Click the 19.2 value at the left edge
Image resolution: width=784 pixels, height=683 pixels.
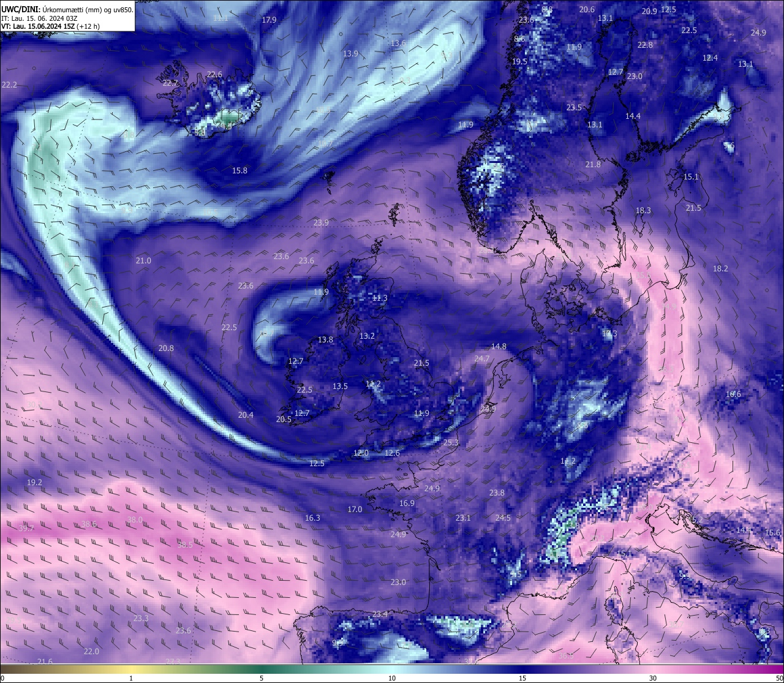tap(34, 483)
